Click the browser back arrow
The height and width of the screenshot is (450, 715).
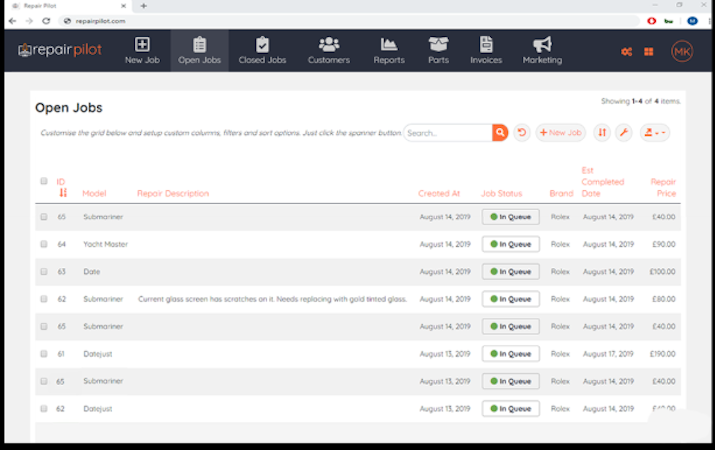point(12,21)
